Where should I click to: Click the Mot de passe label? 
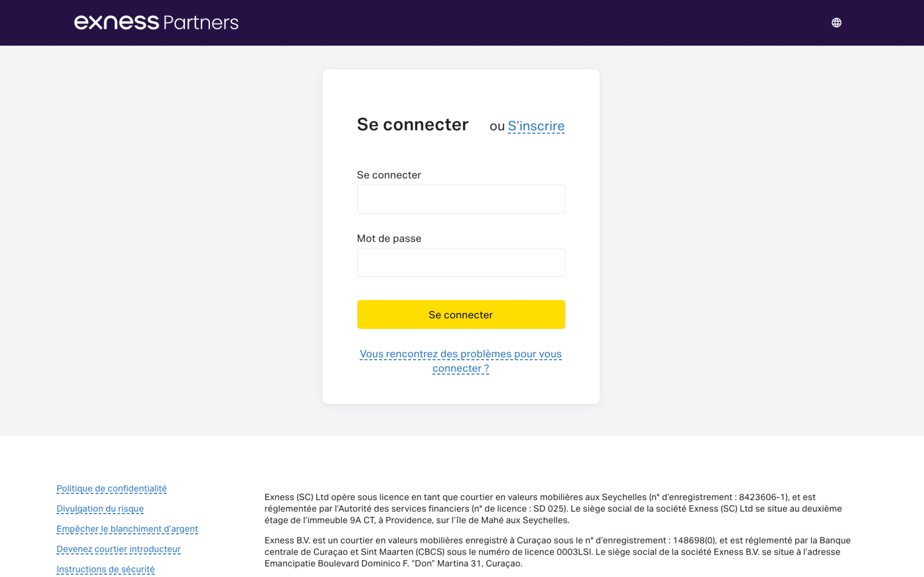(x=389, y=238)
